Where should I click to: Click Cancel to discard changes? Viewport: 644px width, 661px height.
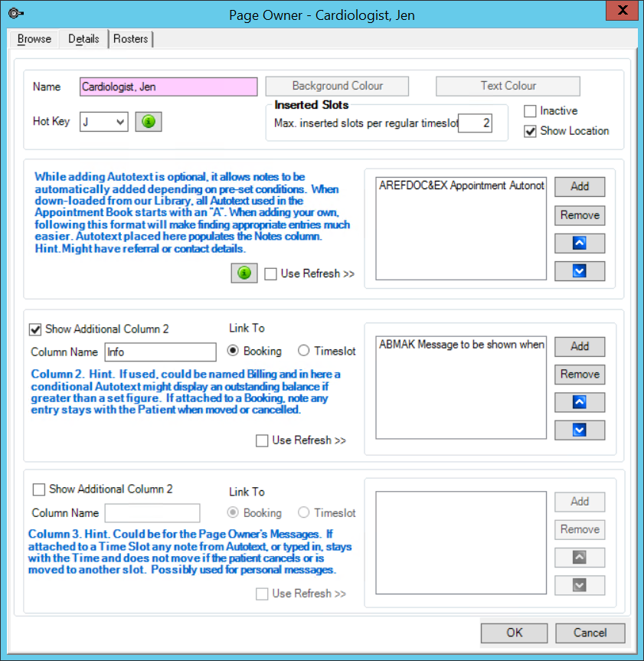[x=590, y=633]
